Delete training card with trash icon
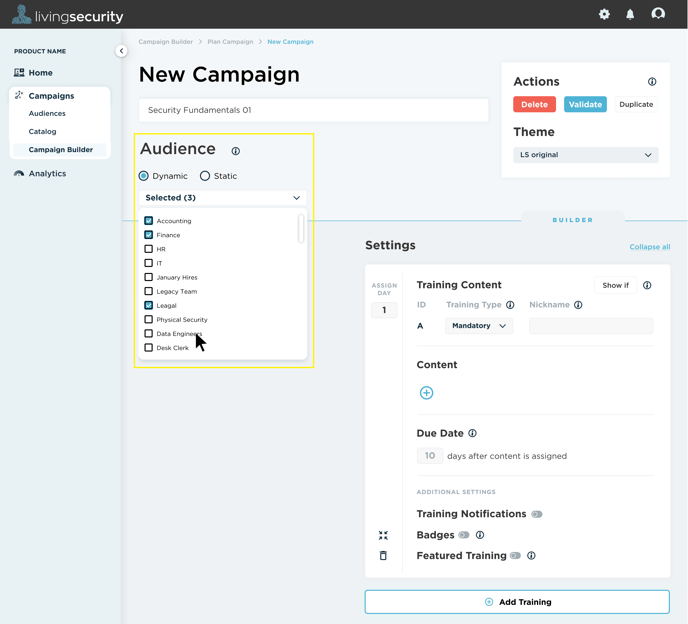The width and height of the screenshot is (688, 624). pos(383,556)
